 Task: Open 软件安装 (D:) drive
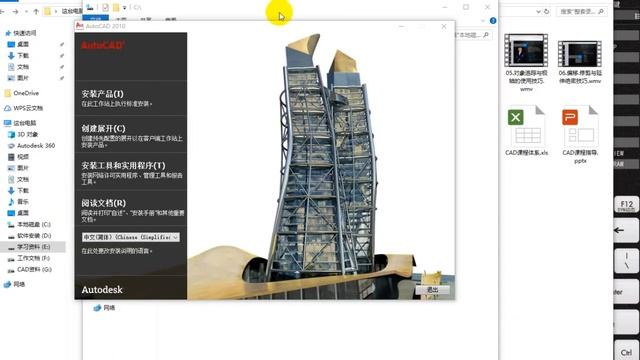[34, 236]
